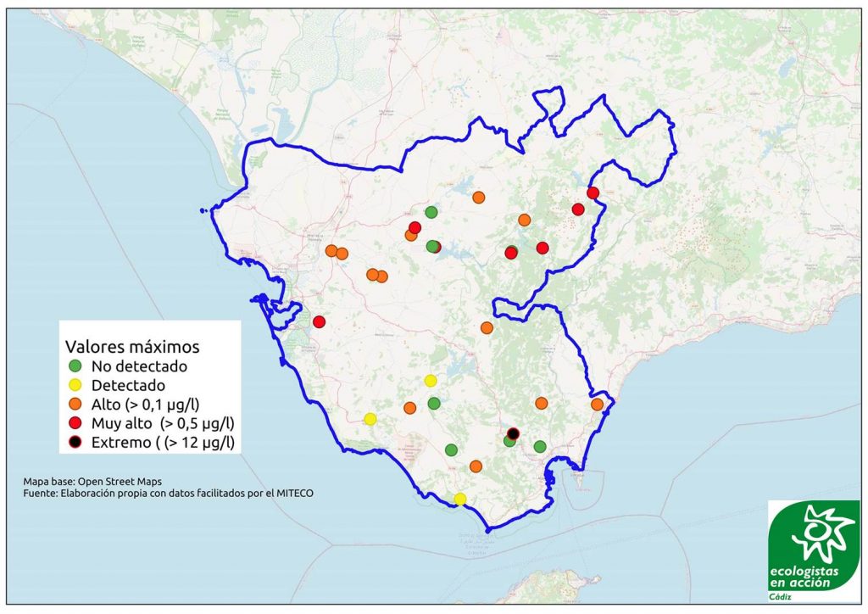868x614 pixels.
Task: Click the green legend dot for No detectado
Action: pyautogui.click(x=75, y=366)
